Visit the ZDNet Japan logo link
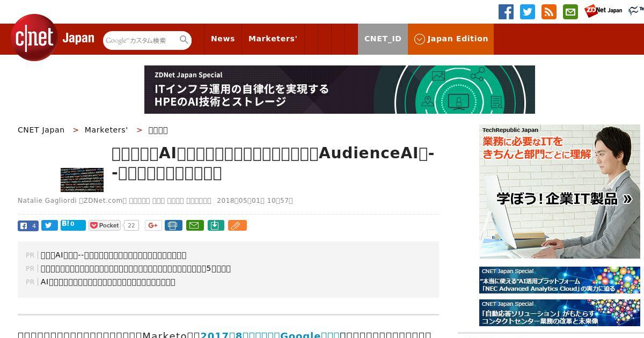 603,11
